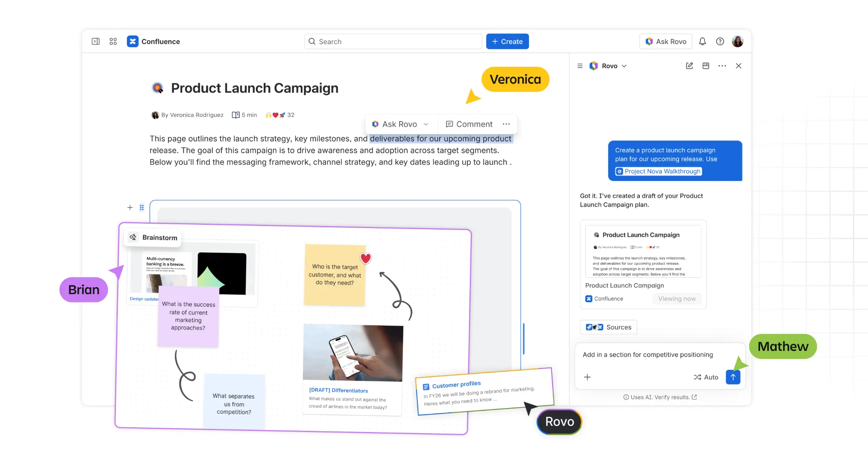Close the Rovo chat panel
The image size is (868, 458).
click(738, 66)
